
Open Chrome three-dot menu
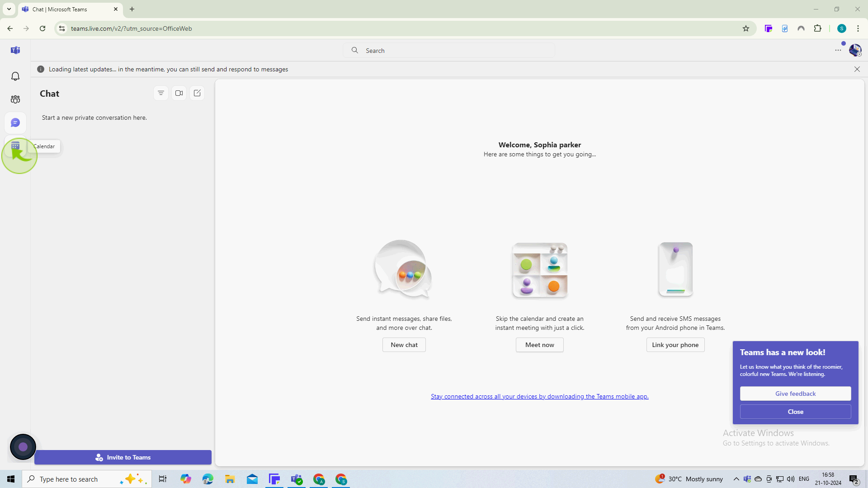pos(858,28)
